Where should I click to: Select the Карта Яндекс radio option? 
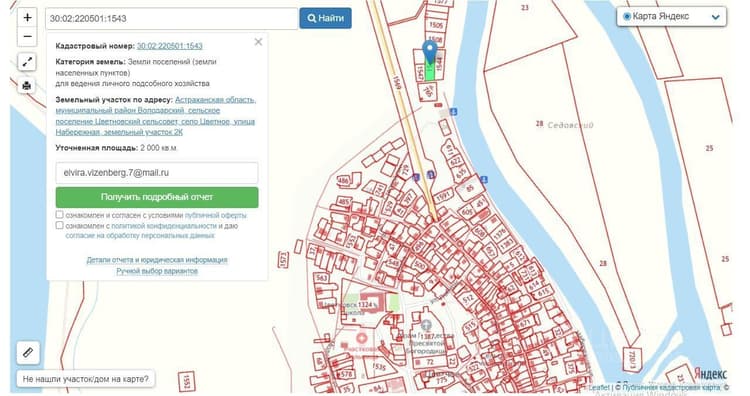point(627,17)
